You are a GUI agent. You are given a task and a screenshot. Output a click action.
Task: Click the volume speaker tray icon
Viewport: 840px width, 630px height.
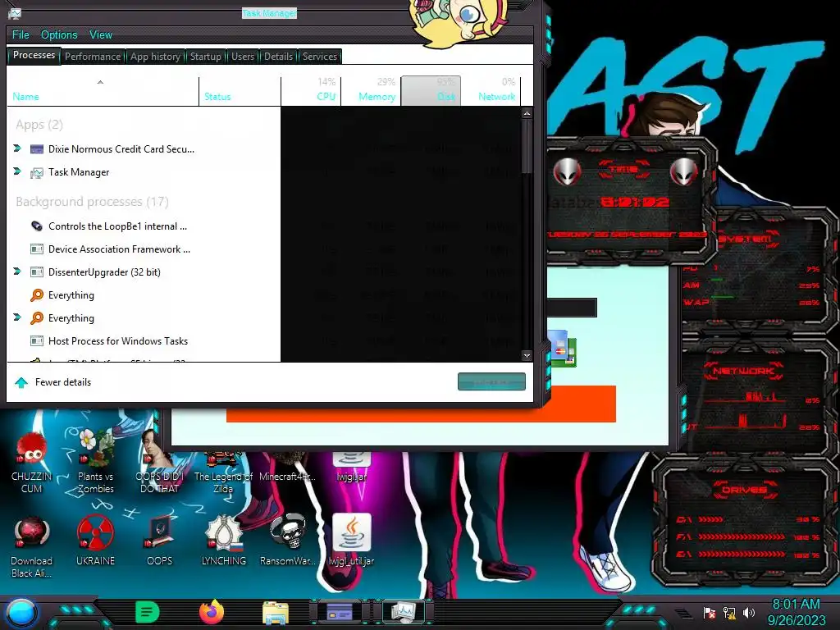749,612
